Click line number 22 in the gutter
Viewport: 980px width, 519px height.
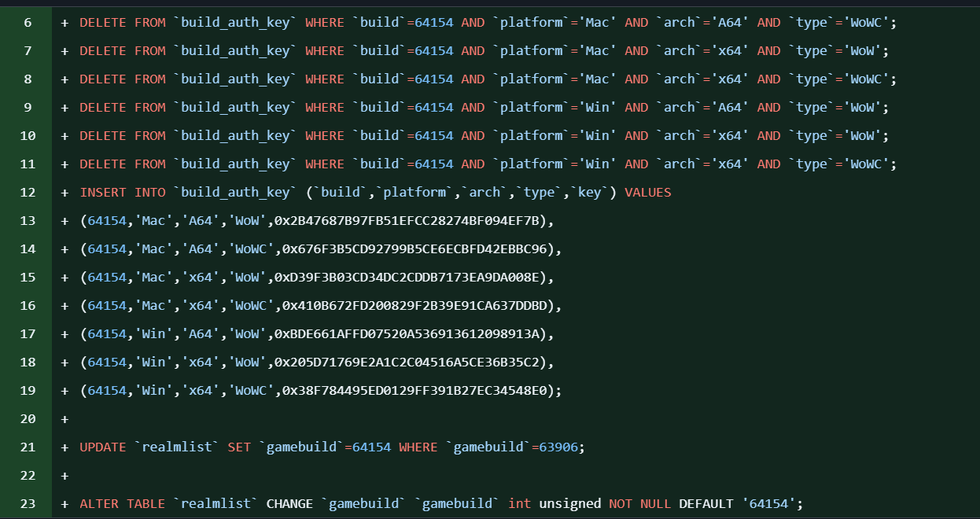coord(28,476)
